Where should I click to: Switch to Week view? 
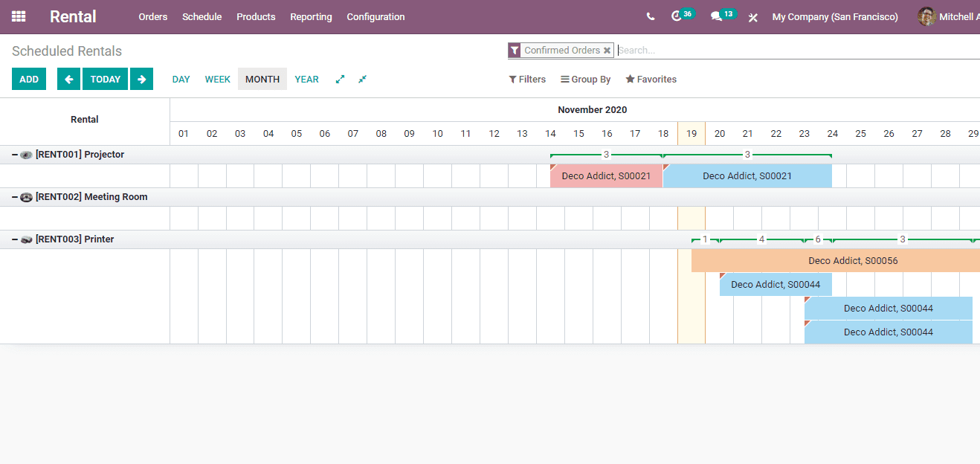(217, 79)
